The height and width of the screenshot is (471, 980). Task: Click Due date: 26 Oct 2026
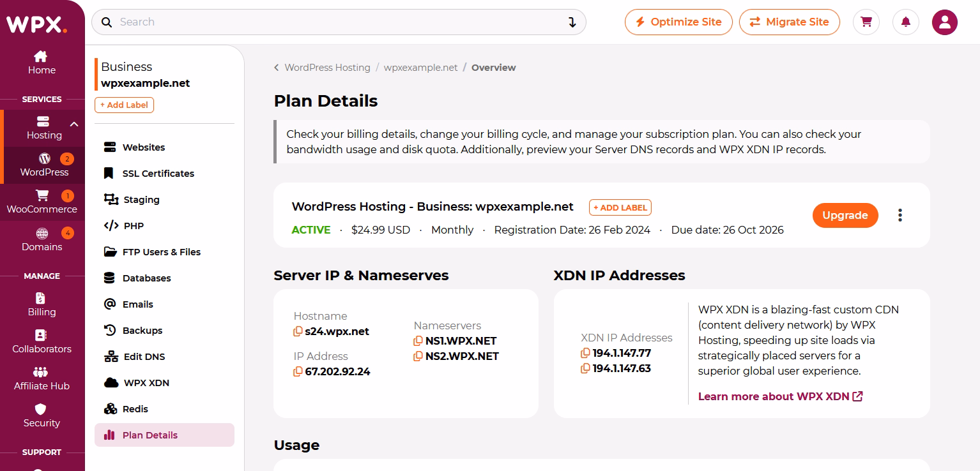[x=728, y=230]
